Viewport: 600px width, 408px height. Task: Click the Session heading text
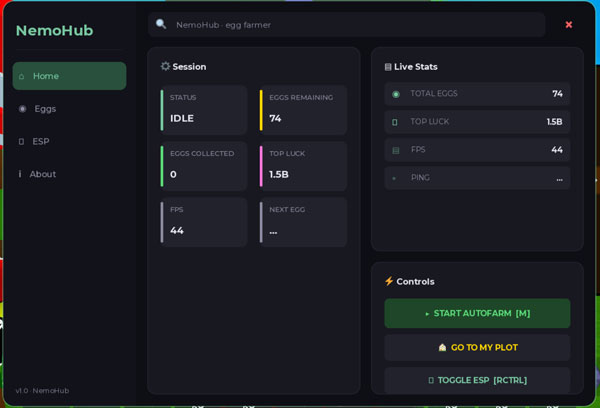(189, 67)
